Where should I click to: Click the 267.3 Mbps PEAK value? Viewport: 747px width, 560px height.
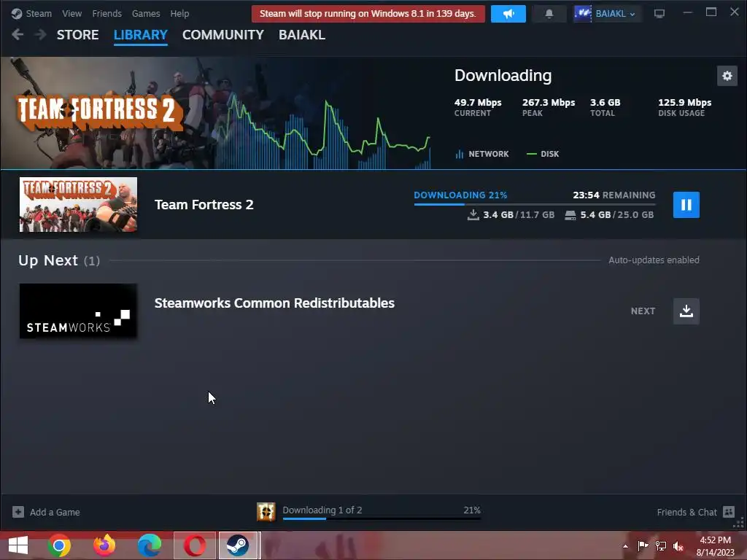(549, 102)
